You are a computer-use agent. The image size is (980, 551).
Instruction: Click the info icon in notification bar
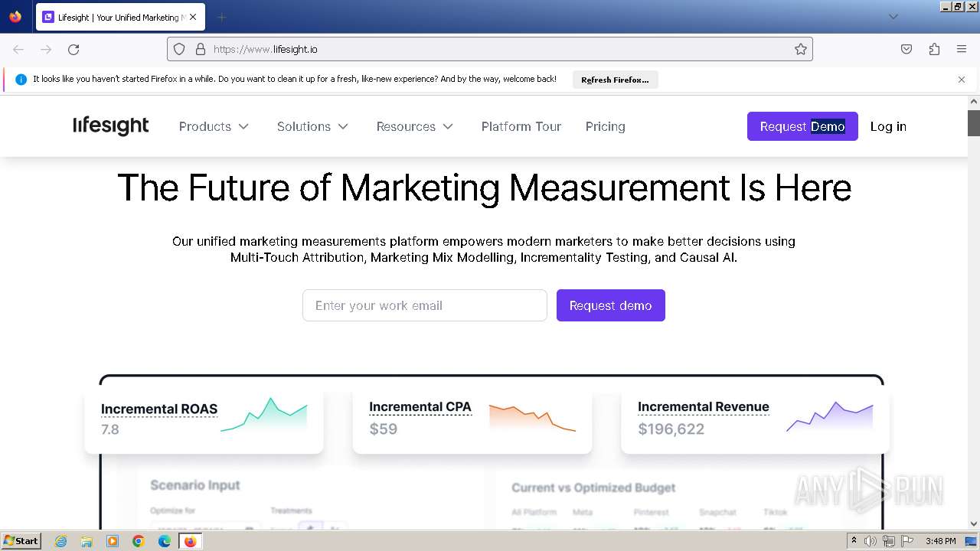21,80
